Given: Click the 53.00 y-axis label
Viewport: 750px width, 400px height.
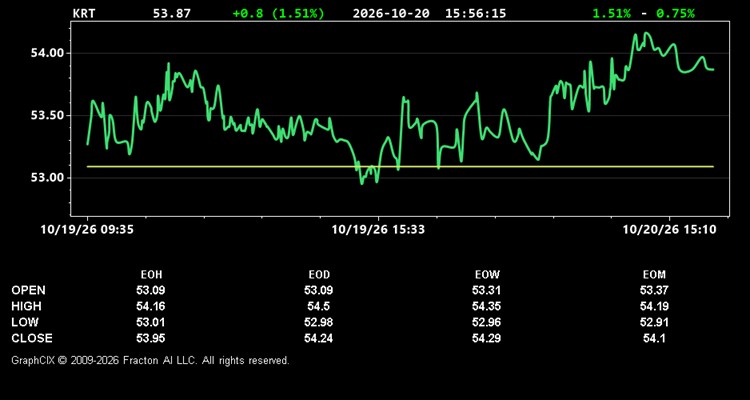Looking at the screenshot, I should [x=47, y=178].
